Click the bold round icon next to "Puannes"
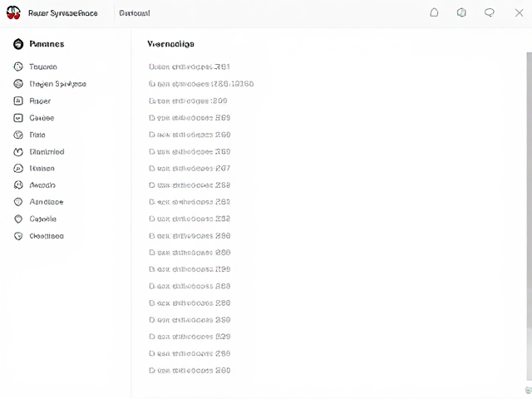Viewport: 532px width, 399px height. point(18,44)
